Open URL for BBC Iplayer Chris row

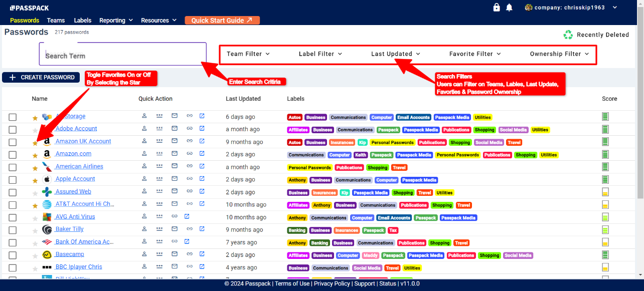tap(202, 266)
